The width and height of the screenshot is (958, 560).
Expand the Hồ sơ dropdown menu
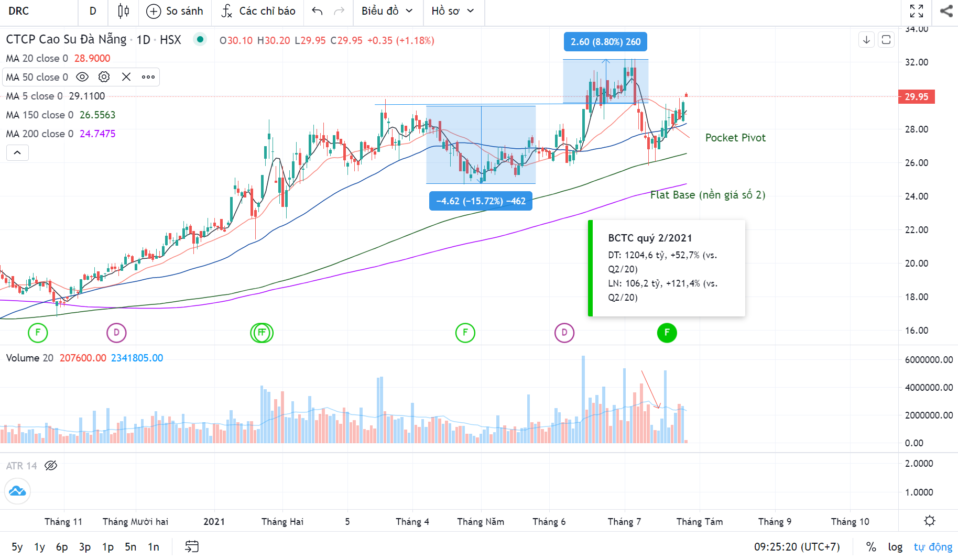coord(452,11)
